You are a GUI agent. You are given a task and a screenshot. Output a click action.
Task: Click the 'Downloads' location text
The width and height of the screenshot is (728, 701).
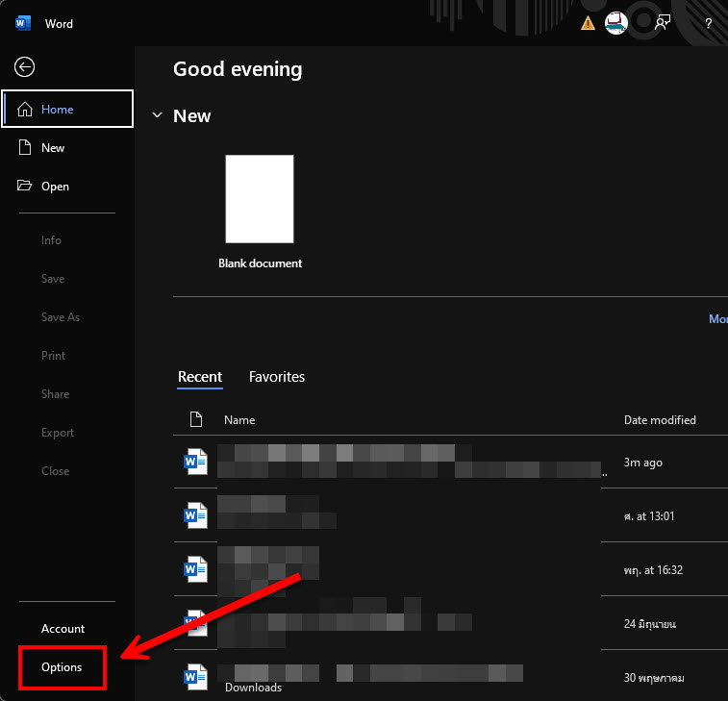[254, 688]
